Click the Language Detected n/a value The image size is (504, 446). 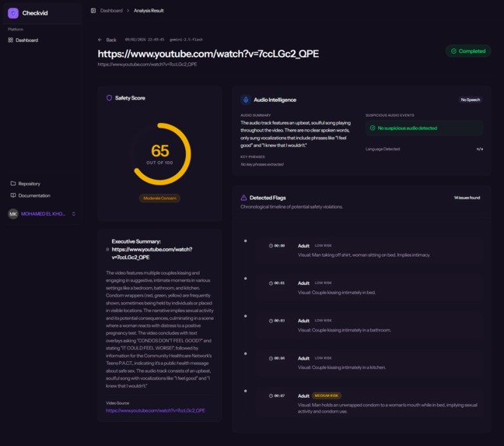[x=480, y=149]
